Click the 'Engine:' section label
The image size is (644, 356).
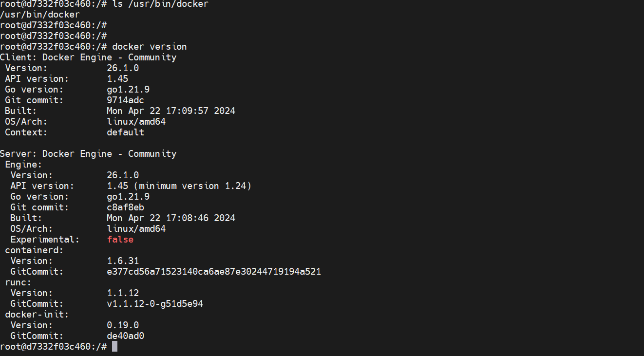pos(23,165)
